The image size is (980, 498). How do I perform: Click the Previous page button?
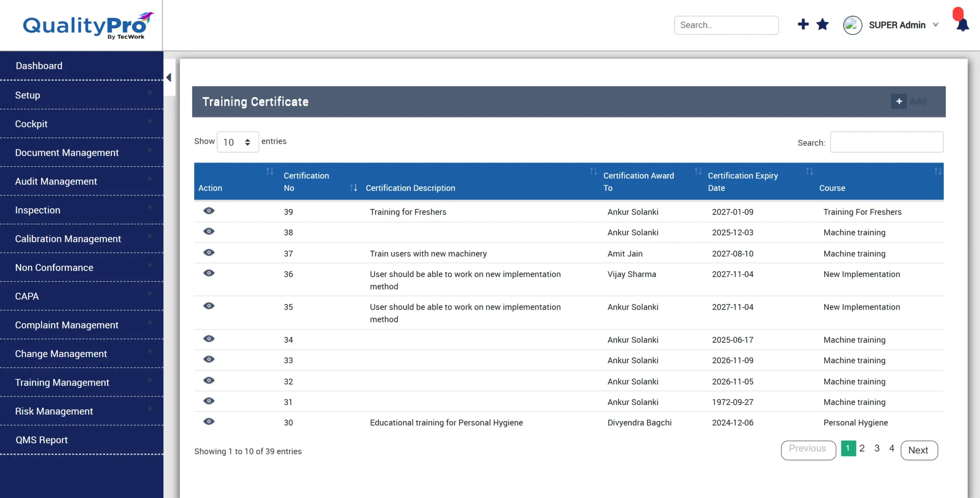click(x=808, y=450)
